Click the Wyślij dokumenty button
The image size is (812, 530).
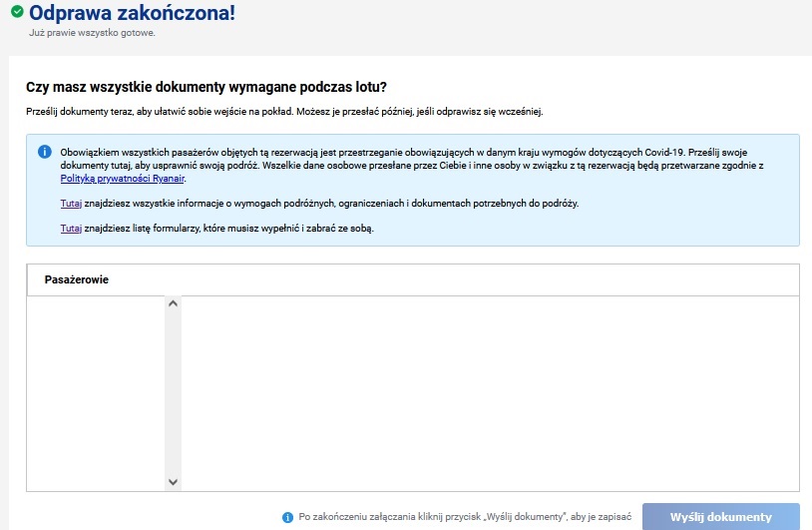(x=721, y=517)
